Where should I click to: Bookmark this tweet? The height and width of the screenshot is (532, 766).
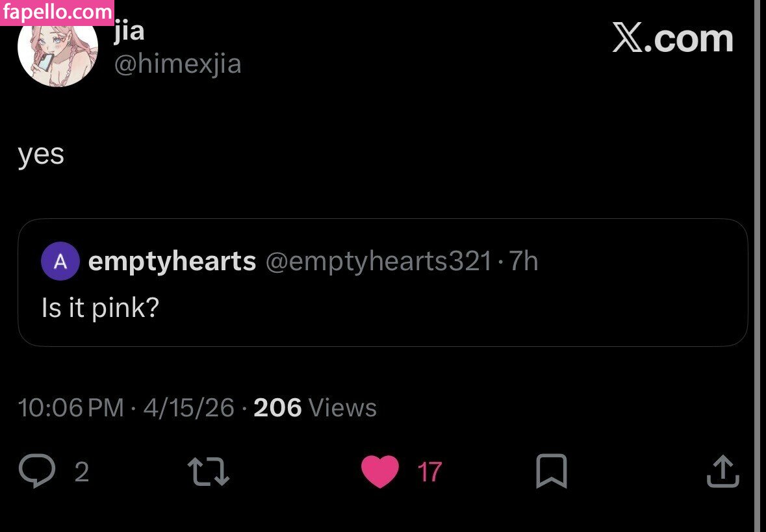click(x=551, y=472)
